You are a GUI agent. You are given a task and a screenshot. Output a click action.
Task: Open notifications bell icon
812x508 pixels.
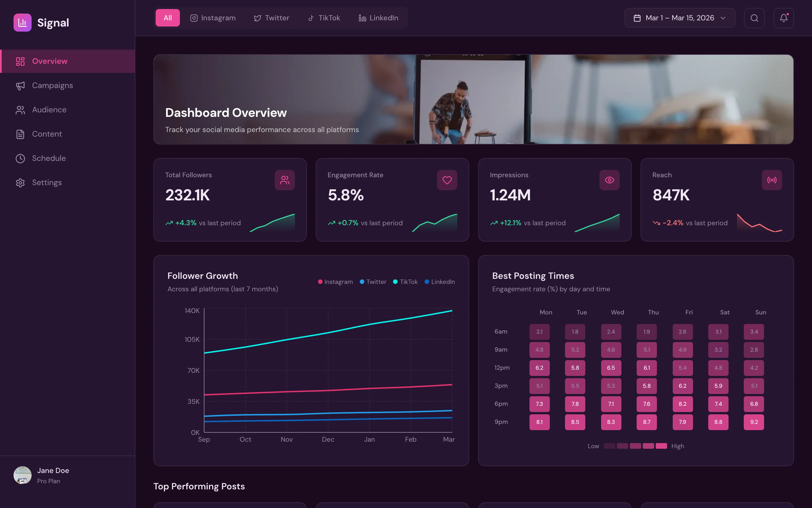pos(783,18)
